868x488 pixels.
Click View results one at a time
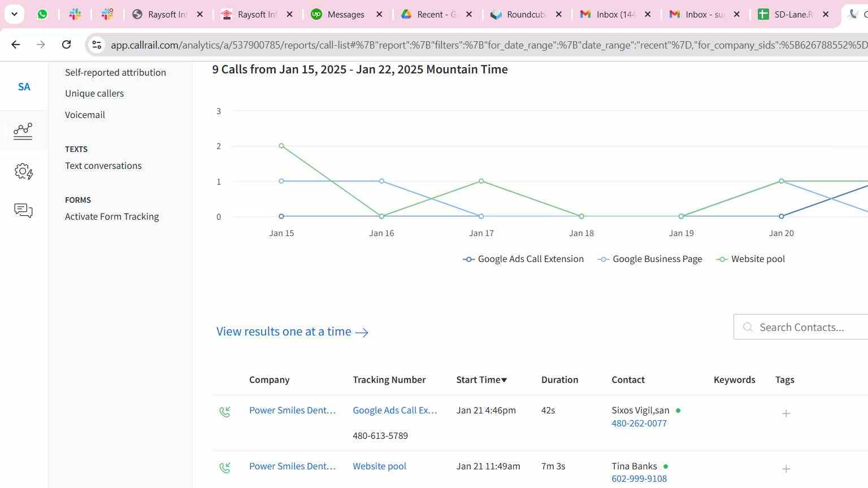[292, 332]
